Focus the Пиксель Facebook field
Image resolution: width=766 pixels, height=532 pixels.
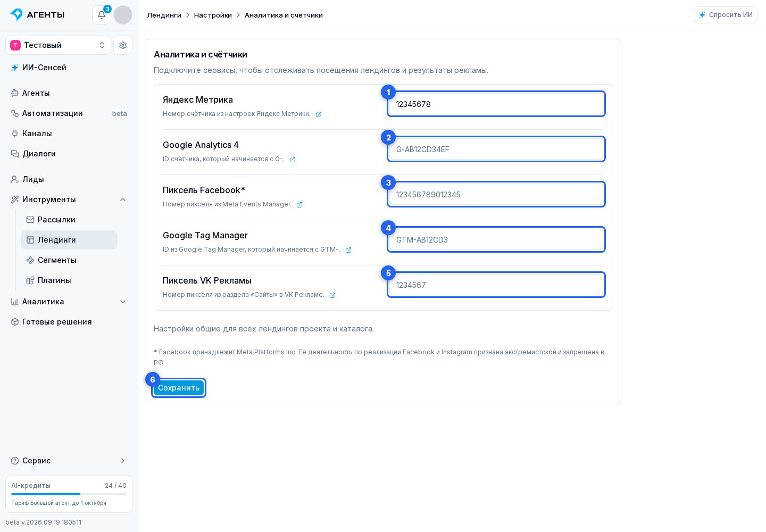(x=496, y=194)
